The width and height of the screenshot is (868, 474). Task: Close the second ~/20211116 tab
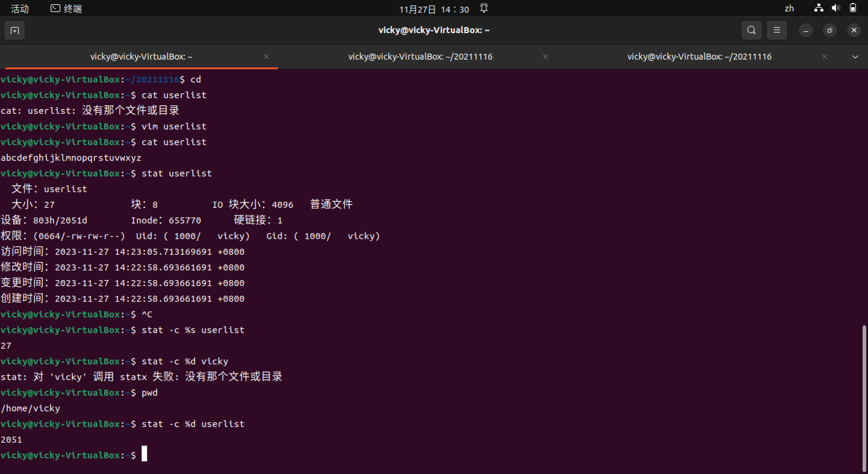545,57
